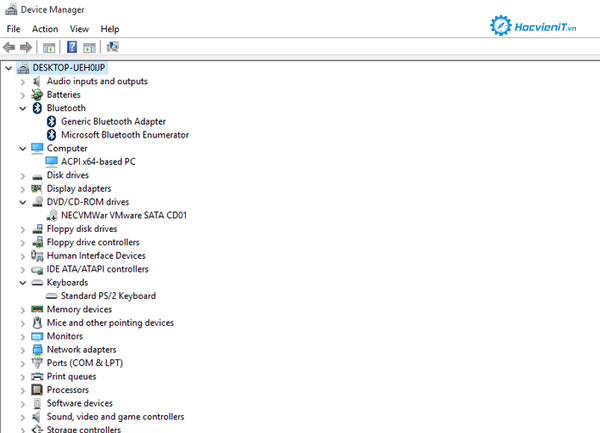Image resolution: width=600 pixels, height=433 pixels.
Task: Click the NECVMWar VMware SATA CD01 icon
Action: tap(52, 215)
